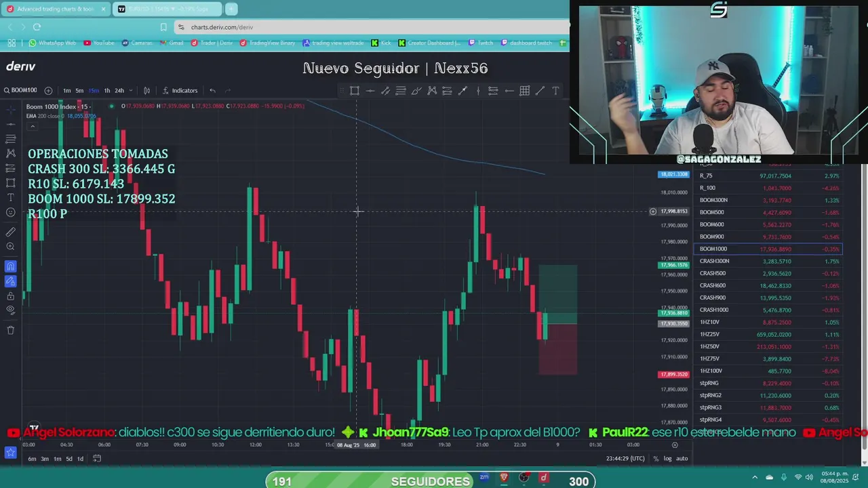
Task: Open the Fibonacci tools group in left sidebar
Action: pyautogui.click(x=10, y=139)
